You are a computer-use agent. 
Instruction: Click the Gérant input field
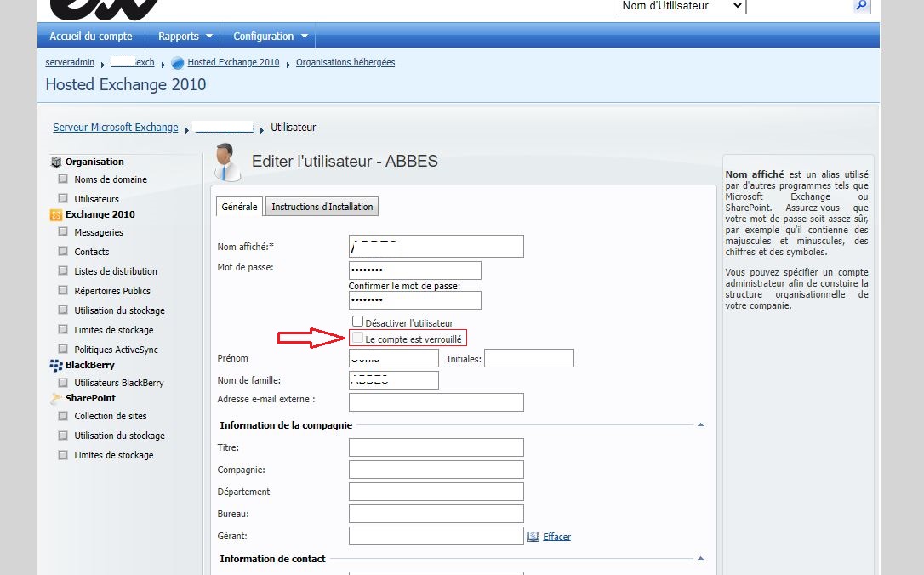click(x=436, y=536)
